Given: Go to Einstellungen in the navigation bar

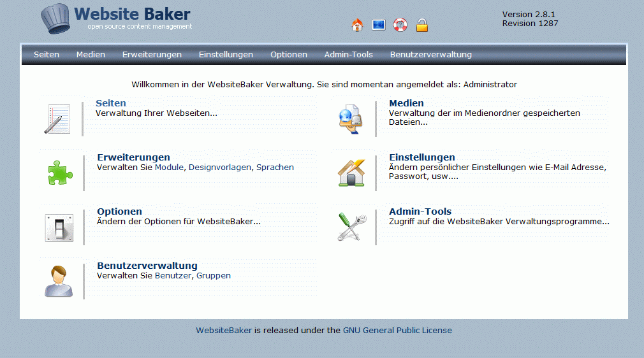Looking at the screenshot, I should [226, 55].
